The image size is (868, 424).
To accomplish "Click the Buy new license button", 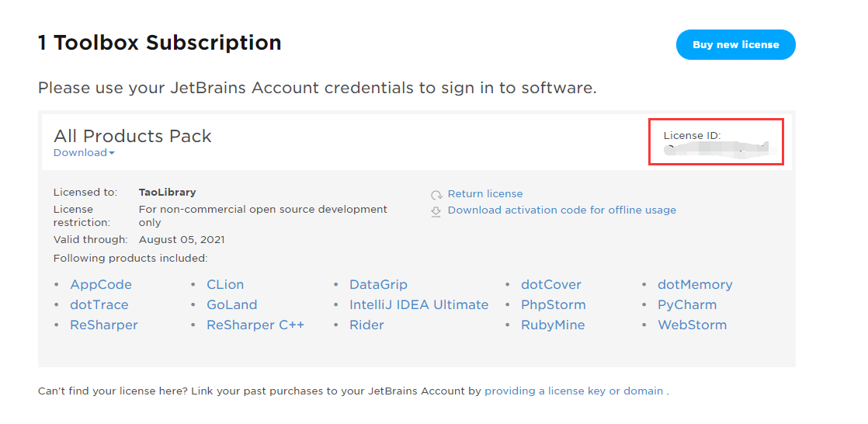I will [735, 45].
